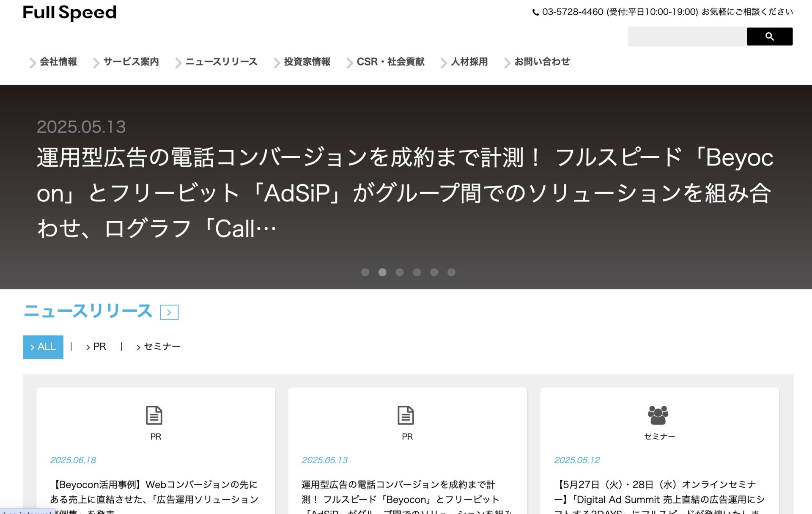Click PR label on the 2025.05.13 card
Screen dimensions: 812x514
click(407, 437)
